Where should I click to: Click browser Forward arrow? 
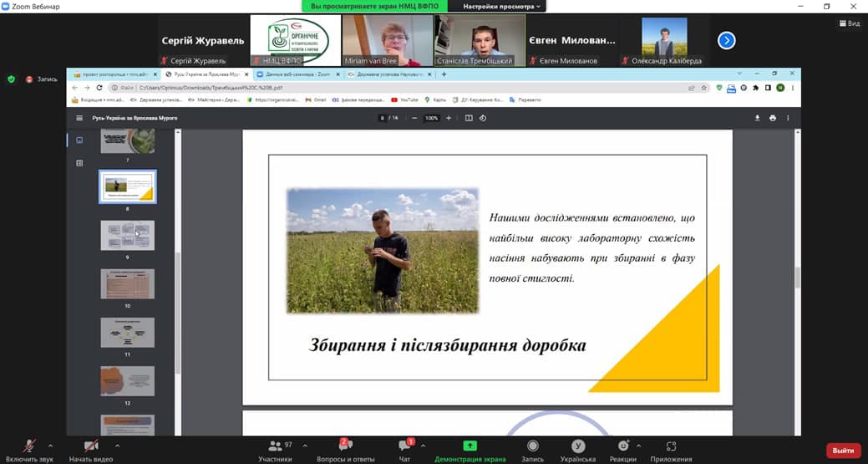pos(87,88)
